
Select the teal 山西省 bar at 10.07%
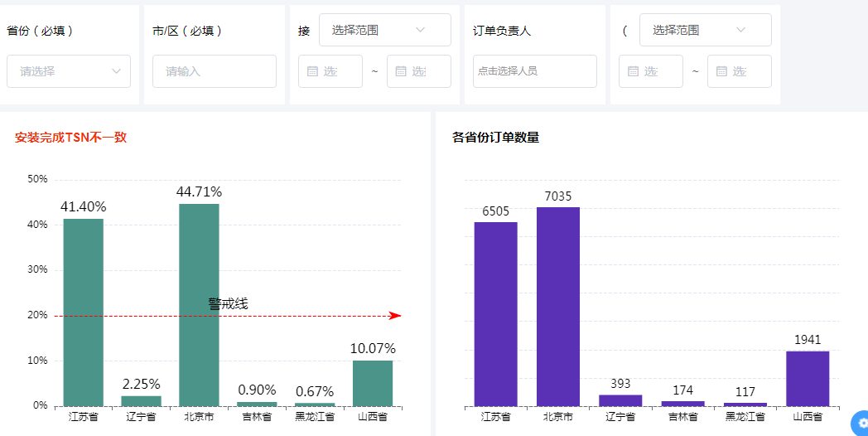(x=373, y=384)
